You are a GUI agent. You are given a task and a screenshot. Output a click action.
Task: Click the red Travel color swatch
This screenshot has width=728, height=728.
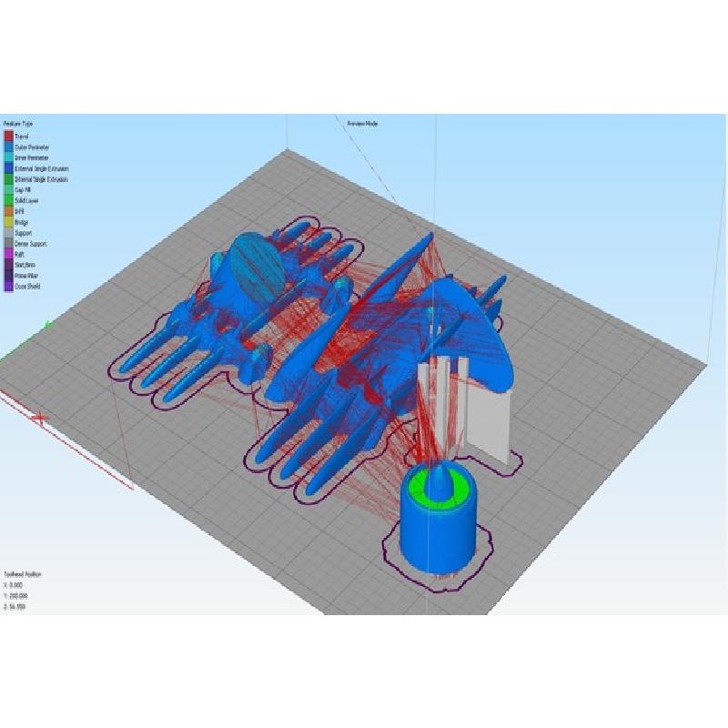tap(9, 136)
